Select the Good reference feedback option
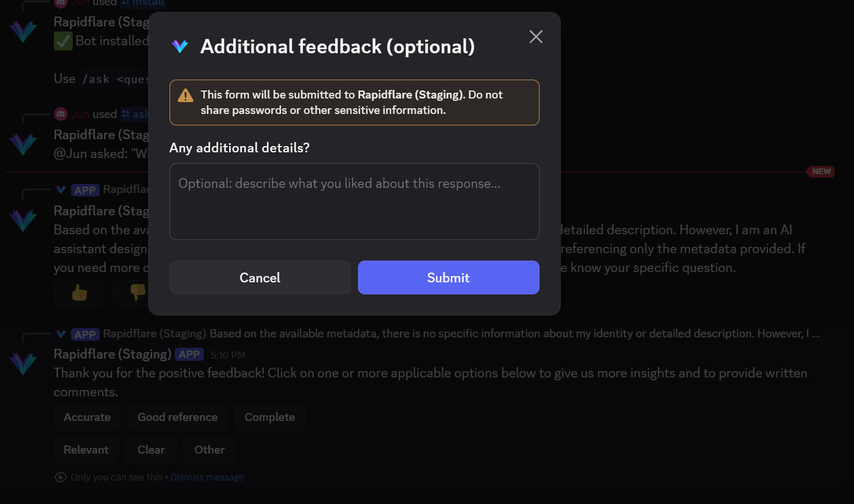The width and height of the screenshot is (854, 504). coord(177,417)
